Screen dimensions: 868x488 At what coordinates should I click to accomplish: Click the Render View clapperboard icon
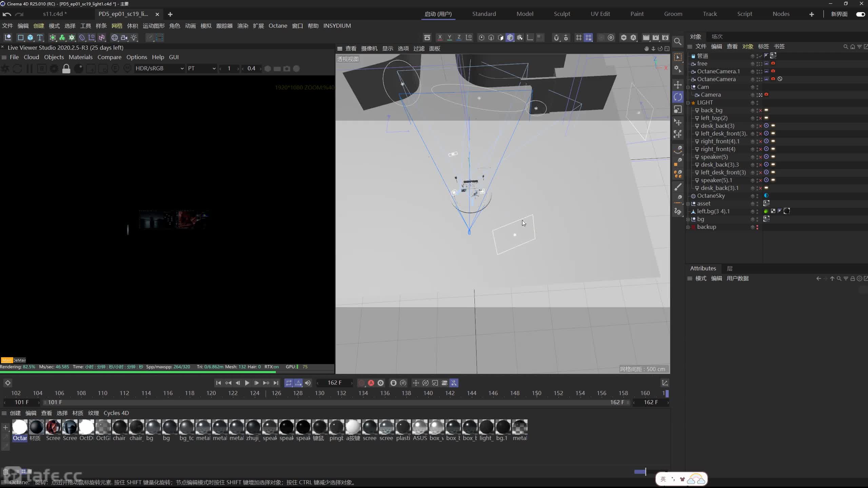point(646,38)
